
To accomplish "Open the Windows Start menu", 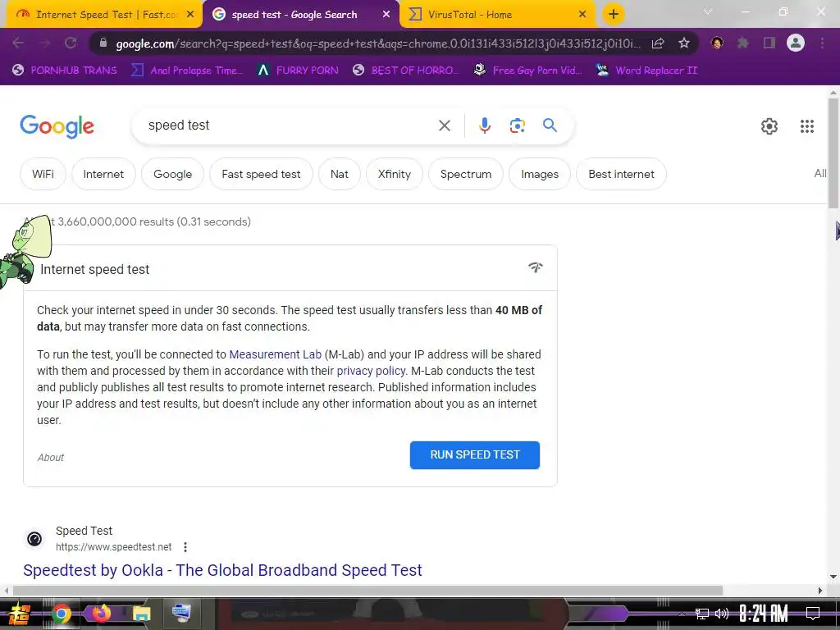I will [20, 614].
